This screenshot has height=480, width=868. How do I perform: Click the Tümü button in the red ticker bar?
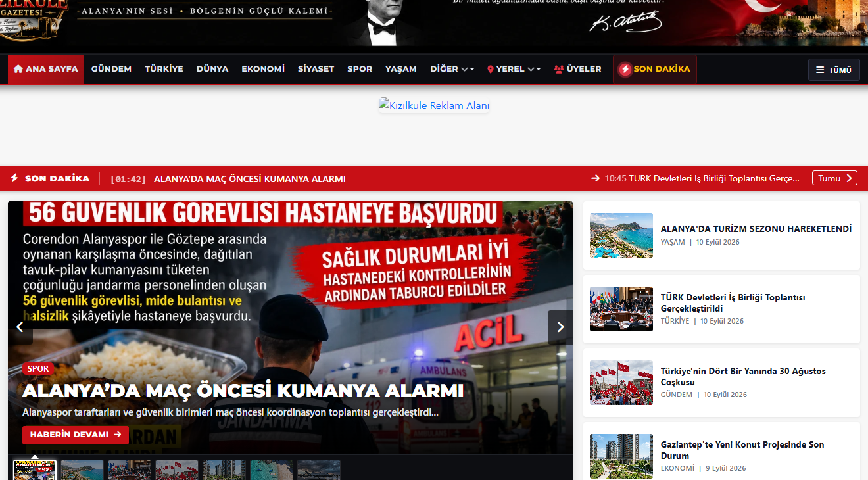pos(834,178)
